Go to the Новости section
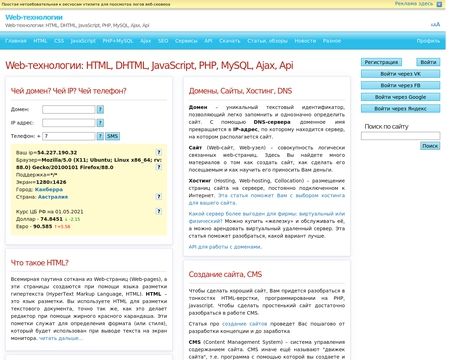Viewport: 450px width, 360px height. (305, 41)
